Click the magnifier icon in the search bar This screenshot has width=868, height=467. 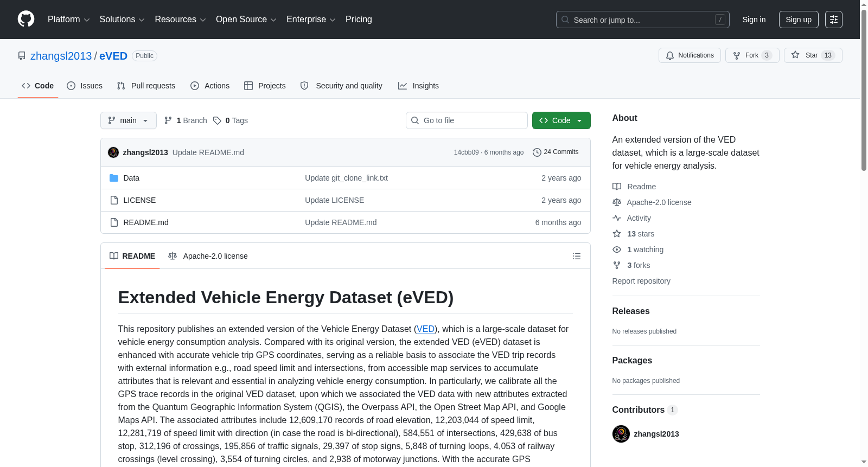(x=565, y=20)
